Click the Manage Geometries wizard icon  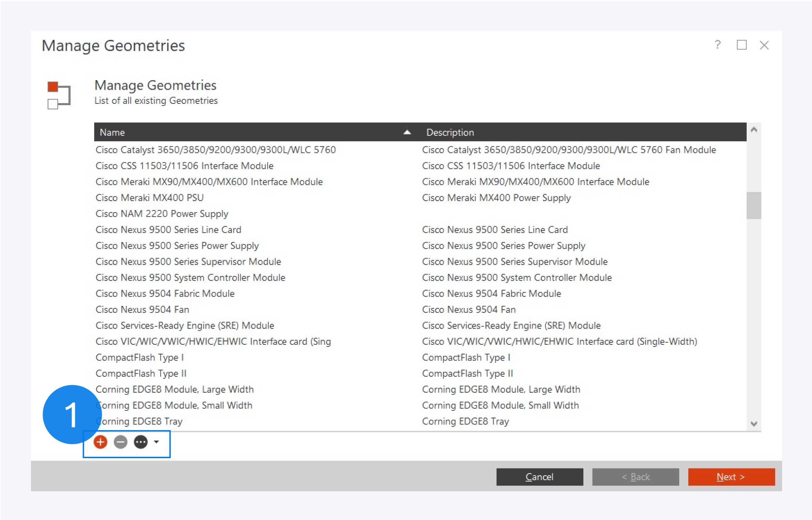click(59, 95)
